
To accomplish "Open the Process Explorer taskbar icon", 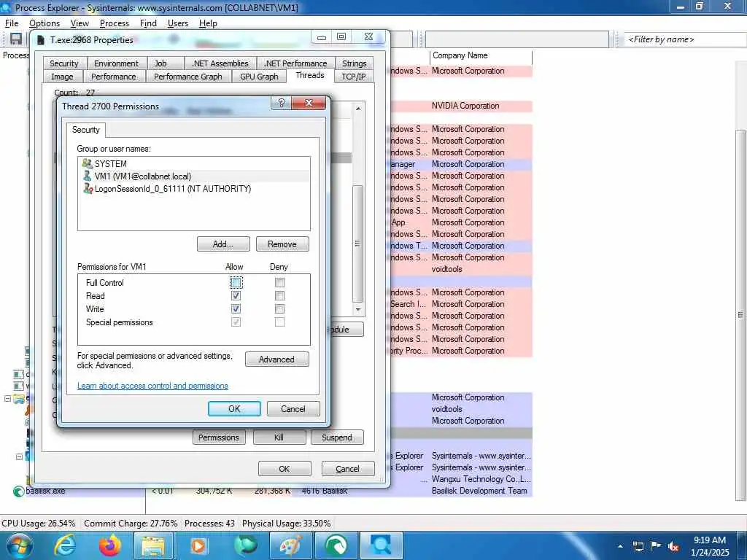I will point(381,545).
